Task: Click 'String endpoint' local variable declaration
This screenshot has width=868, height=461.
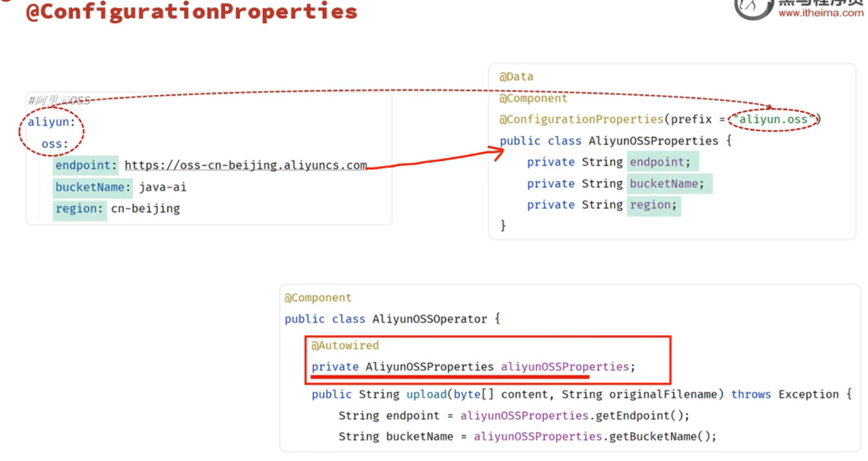Action: (x=389, y=416)
